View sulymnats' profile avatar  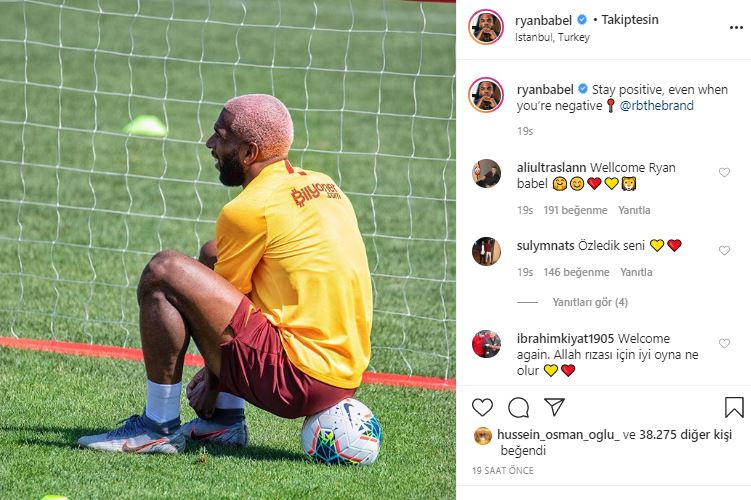[x=486, y=251]
